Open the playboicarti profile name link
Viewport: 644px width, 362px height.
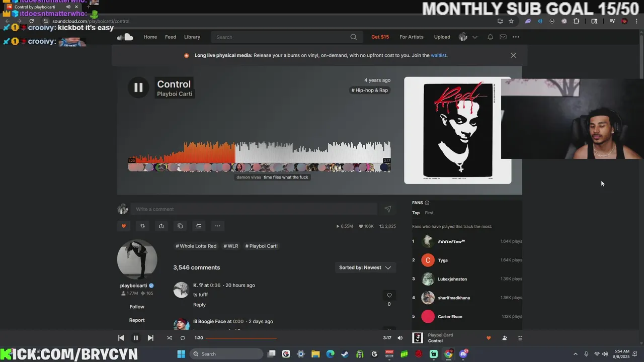pos(133,286)
